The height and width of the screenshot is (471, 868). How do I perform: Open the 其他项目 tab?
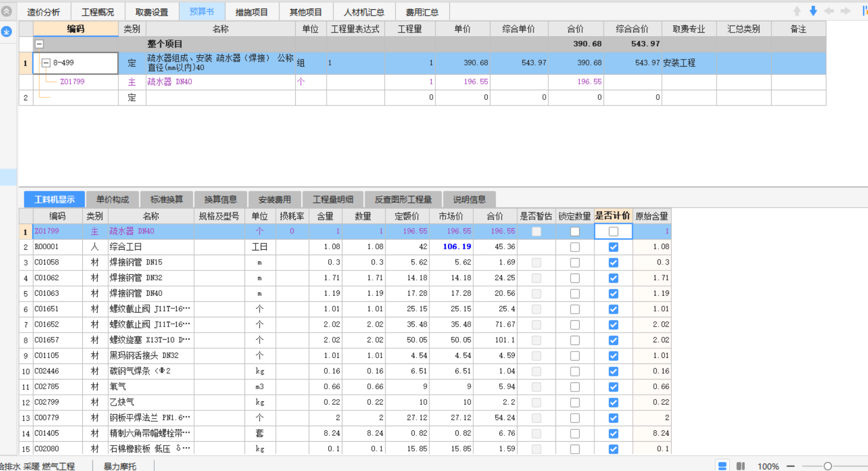306,12
